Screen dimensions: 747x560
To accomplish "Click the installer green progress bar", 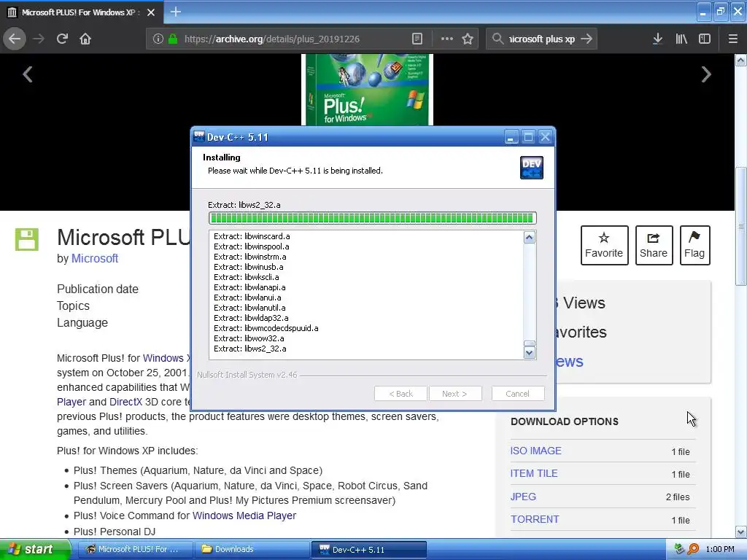I will [x=372, y=218].
